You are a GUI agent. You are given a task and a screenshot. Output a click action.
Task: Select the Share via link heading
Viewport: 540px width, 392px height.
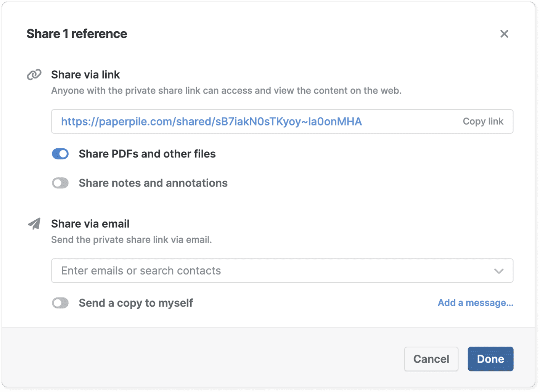(85, 75)
